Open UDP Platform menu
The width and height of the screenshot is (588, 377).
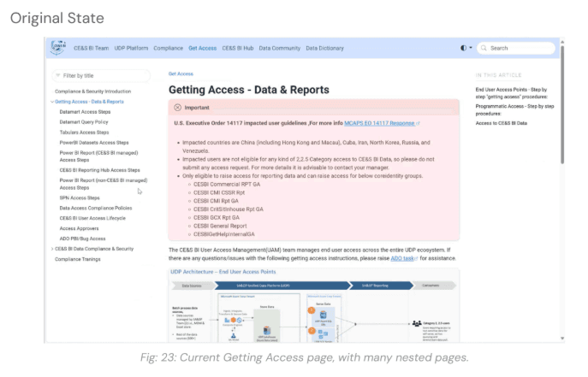pyautogui.click(x=131, y=48)
